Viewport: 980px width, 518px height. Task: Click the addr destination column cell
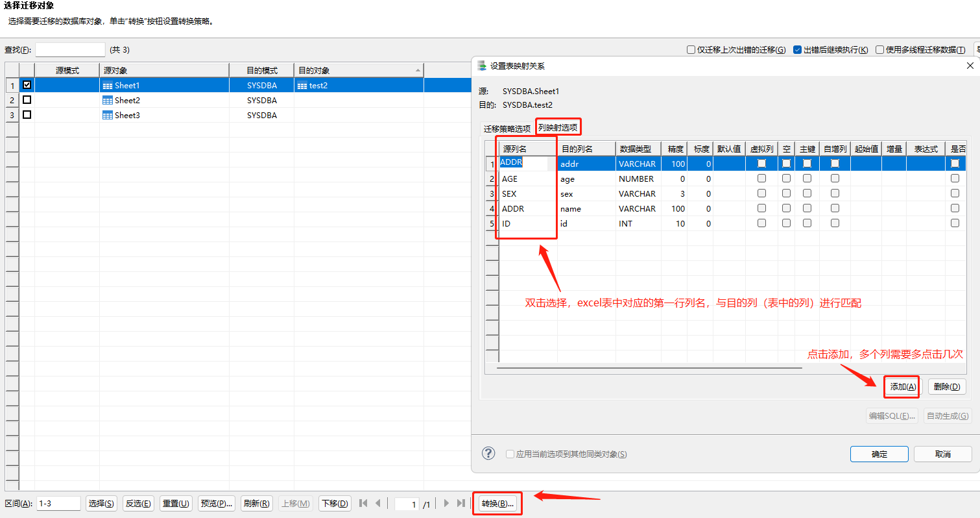point(586,164)
